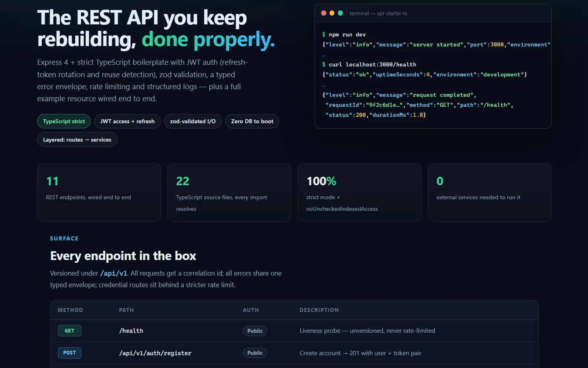Select the 'TypeScript strict' pill
Viewport: 588px width, 368px height.
coord(64,121)
